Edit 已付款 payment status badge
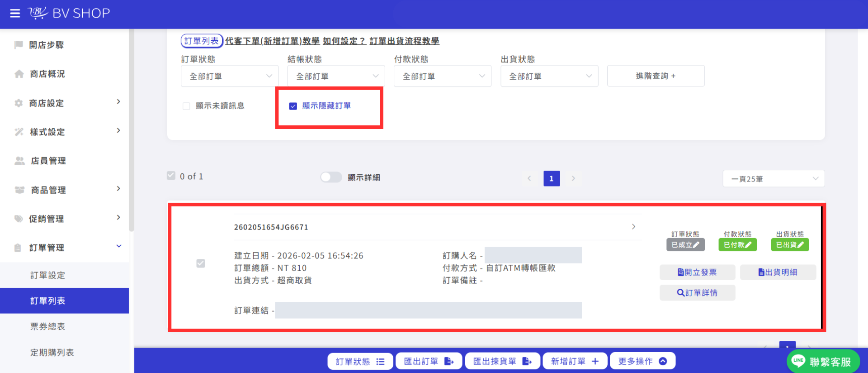The width and height of the screenshot is (868, 373). [737, 245]
